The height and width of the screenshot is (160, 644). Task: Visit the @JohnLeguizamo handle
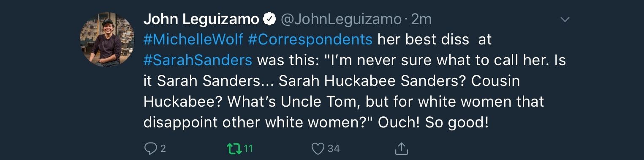(341, 19)
